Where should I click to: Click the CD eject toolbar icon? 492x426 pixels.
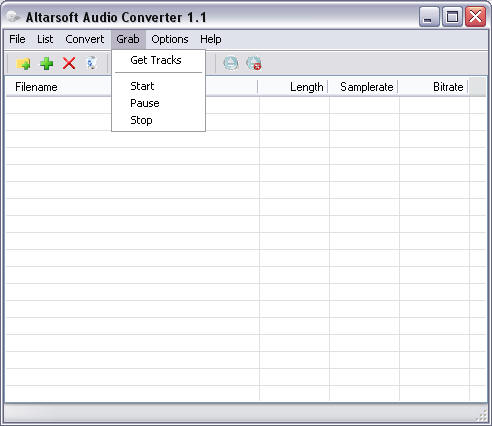(x=231, y=63)
